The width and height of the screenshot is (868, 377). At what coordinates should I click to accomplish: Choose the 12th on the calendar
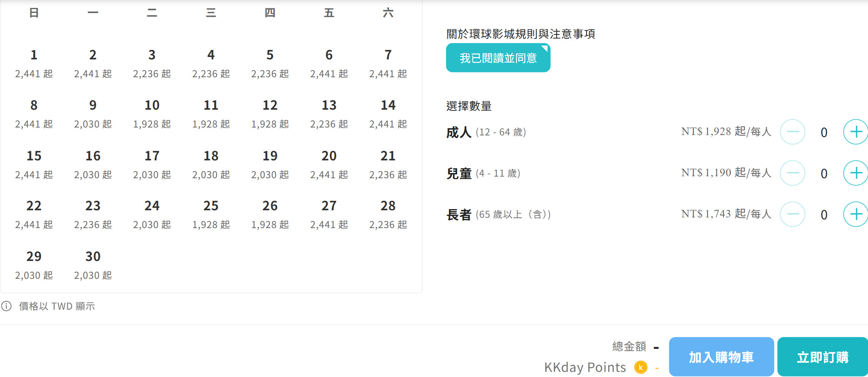click(x=270, y=114)
